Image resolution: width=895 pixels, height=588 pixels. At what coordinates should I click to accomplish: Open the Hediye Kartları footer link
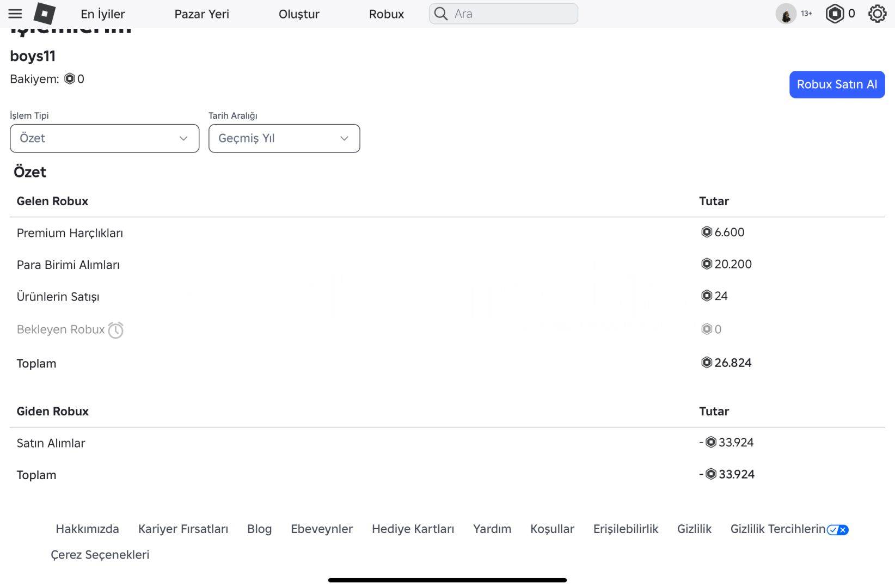coord(413,529)
